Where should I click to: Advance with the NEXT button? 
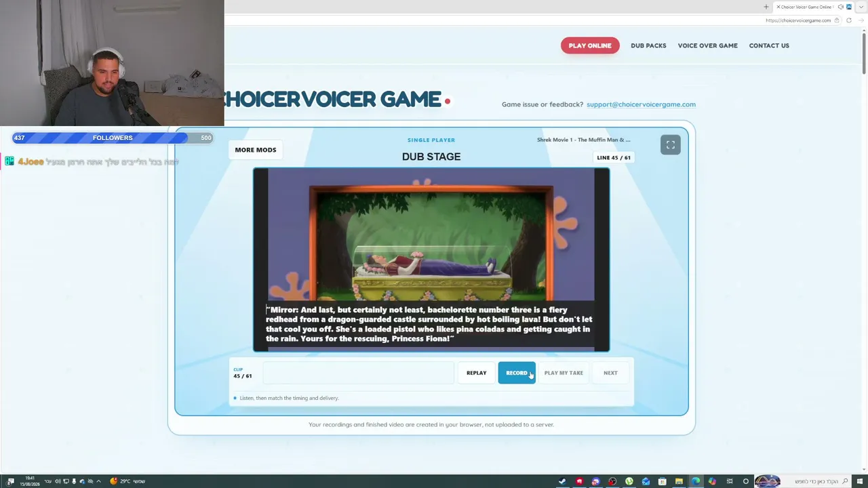[610, 373]
